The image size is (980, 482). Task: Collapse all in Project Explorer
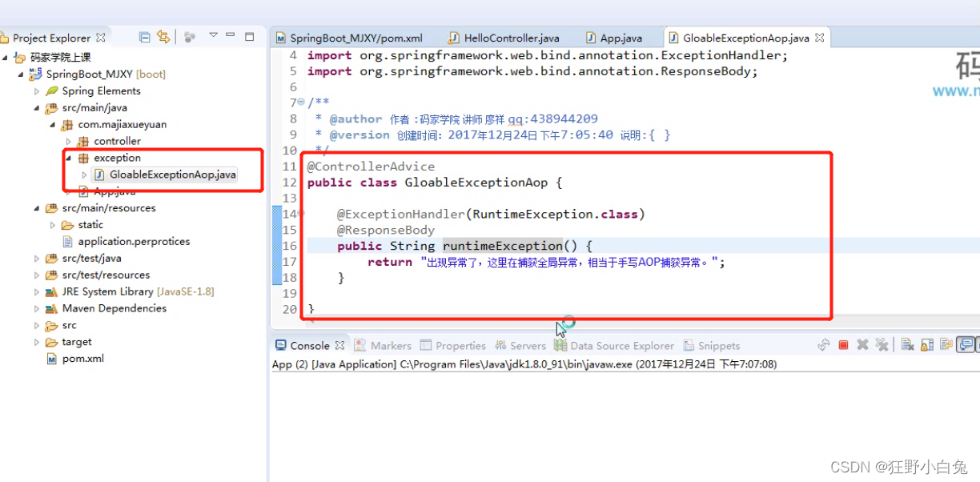[145, 37]
